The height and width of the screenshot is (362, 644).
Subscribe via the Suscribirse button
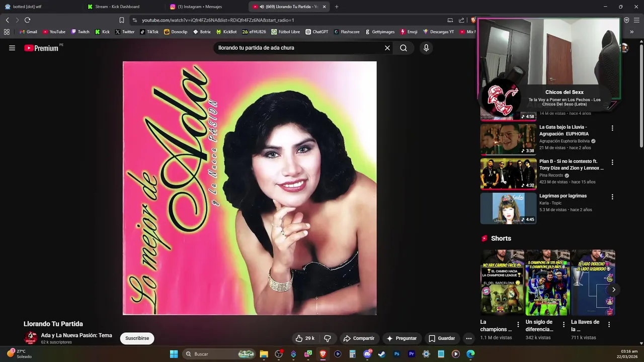[x=137, y=338]
